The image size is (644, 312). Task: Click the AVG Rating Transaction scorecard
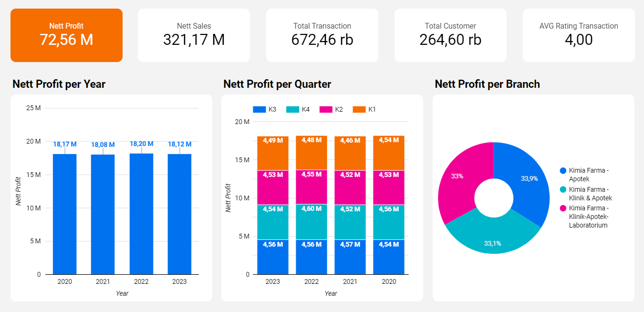coord(579,35)
